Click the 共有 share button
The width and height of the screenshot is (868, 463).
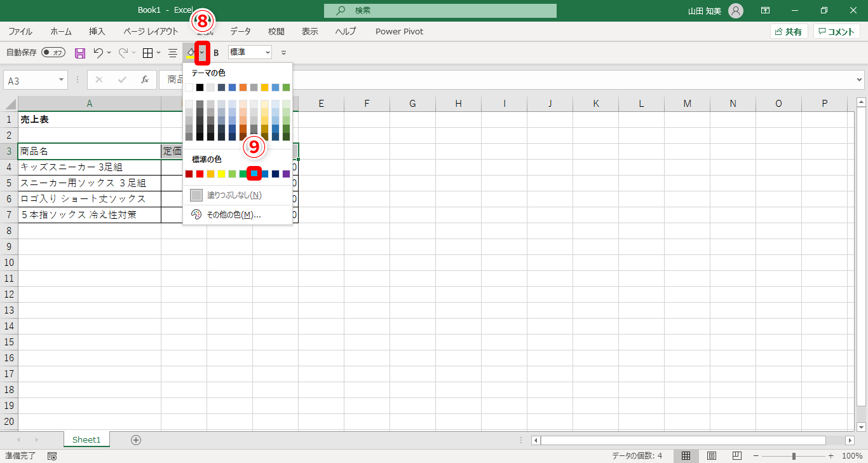tap(789, 31)
